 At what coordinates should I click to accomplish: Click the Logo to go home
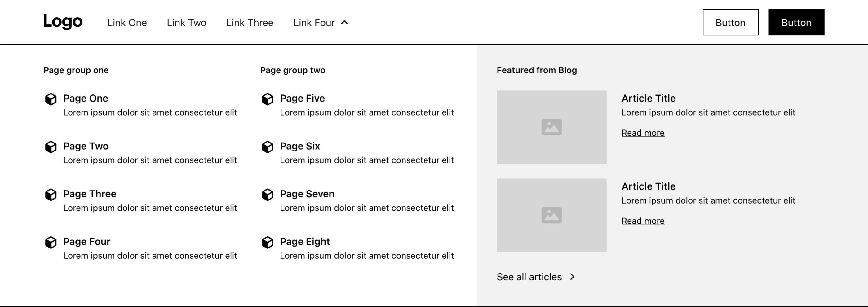click(x=63, y=21)
